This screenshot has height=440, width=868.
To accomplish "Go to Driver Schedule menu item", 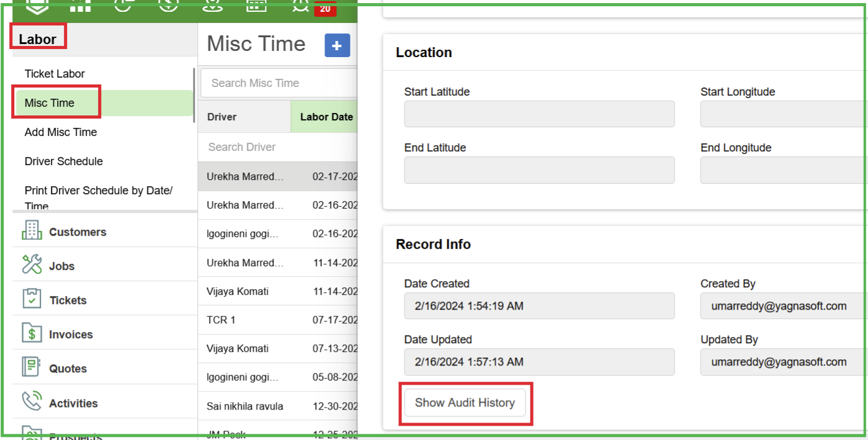I will coord(64,161).
